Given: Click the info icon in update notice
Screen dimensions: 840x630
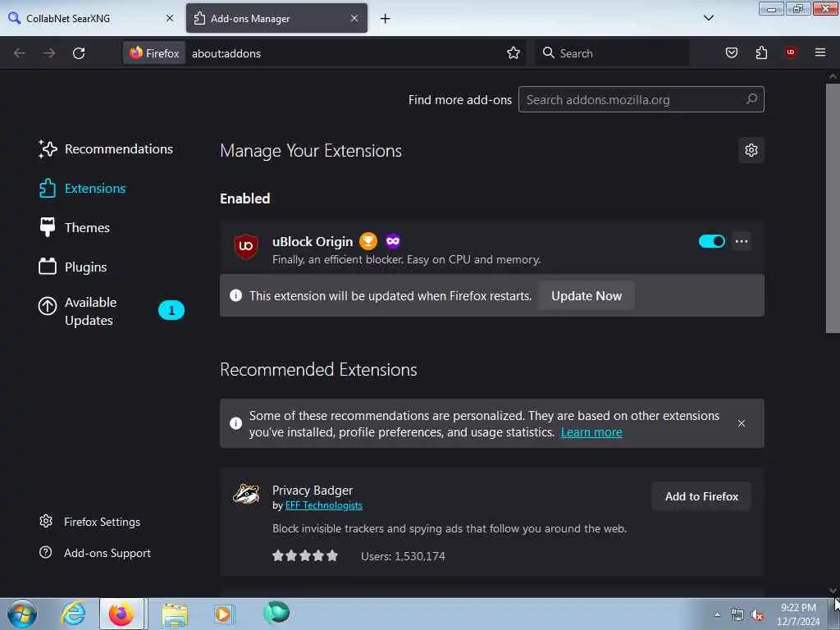Looking at the screenshot, I should 235,295.
